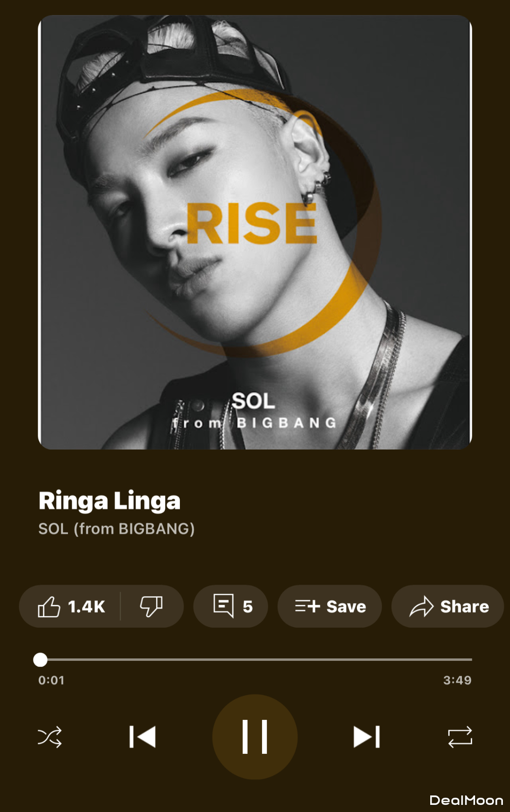Screen dimensions: 510x812
Task: Click the share arrow icon
Action: (x=421, y=606)
